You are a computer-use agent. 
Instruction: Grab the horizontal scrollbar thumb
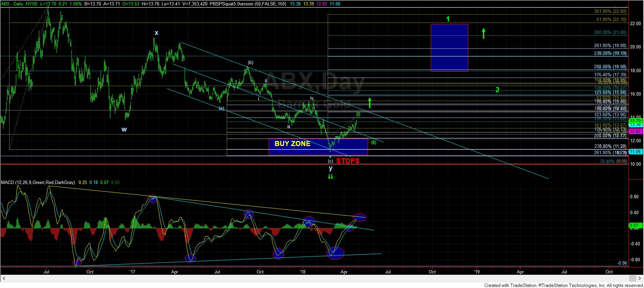tap(632, 279)
